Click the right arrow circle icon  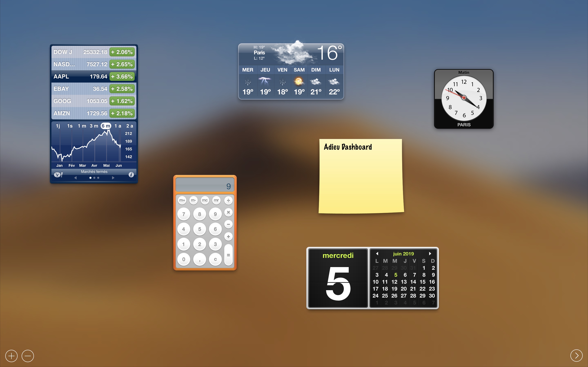click(x=576, y=355)
